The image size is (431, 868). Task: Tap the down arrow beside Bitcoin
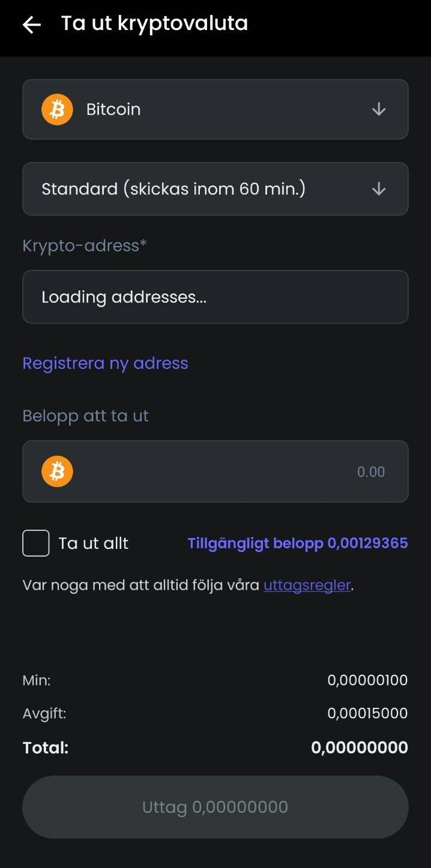point(378,109)
